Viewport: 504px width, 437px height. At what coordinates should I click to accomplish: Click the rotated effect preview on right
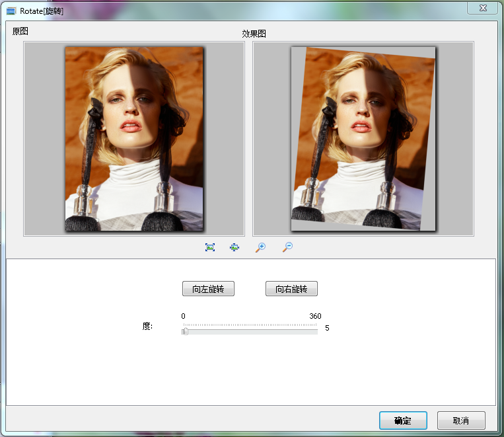pyautogui.click(x=363, y=139)
